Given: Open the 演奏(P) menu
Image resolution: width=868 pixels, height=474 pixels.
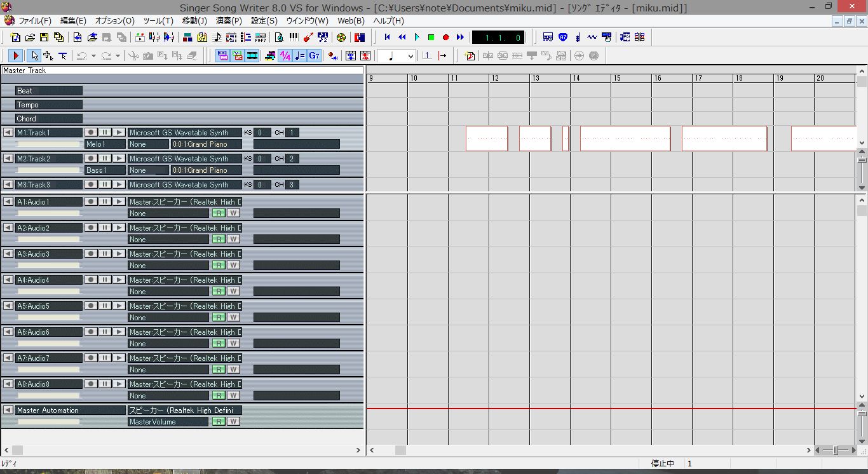Looking at the screenshot, I should 229,21.
